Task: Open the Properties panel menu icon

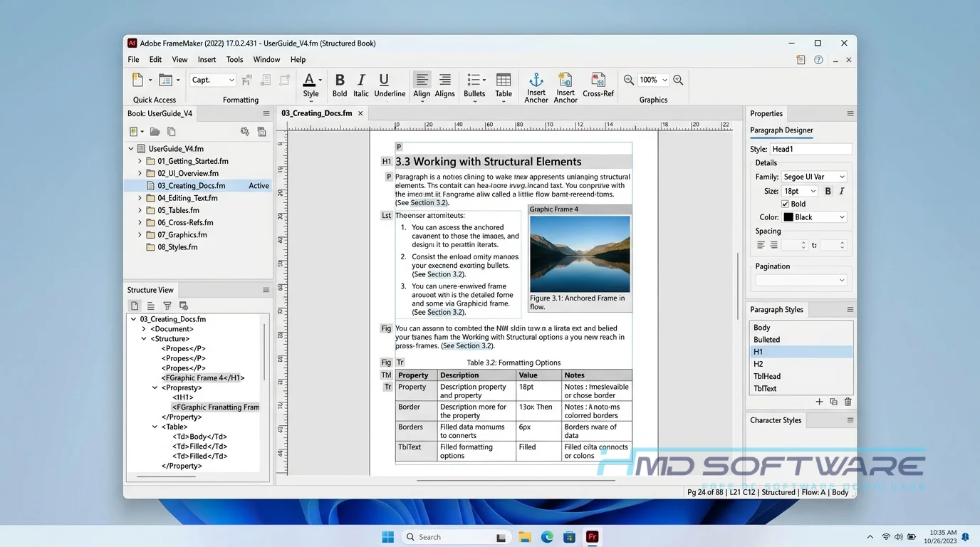Action: 850,113
